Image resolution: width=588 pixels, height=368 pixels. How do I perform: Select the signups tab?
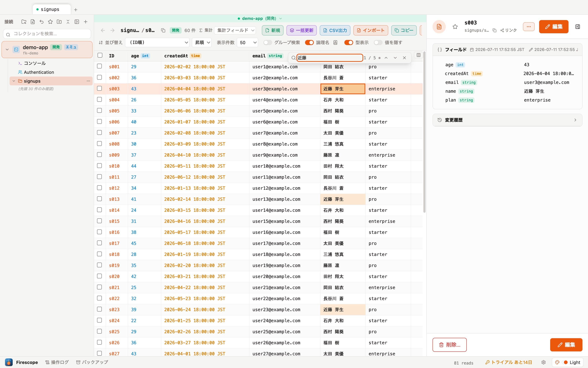click(52, 10)
